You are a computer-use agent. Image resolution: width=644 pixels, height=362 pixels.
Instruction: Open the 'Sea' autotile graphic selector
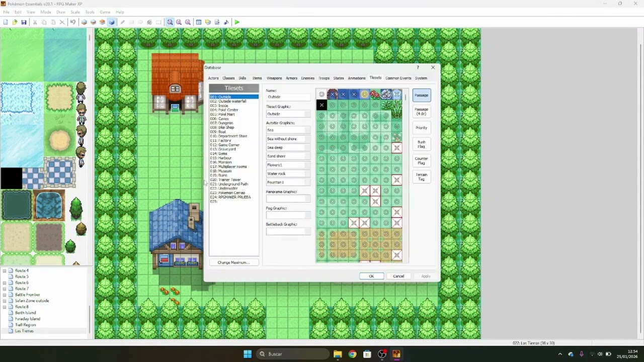pos(288,130)
